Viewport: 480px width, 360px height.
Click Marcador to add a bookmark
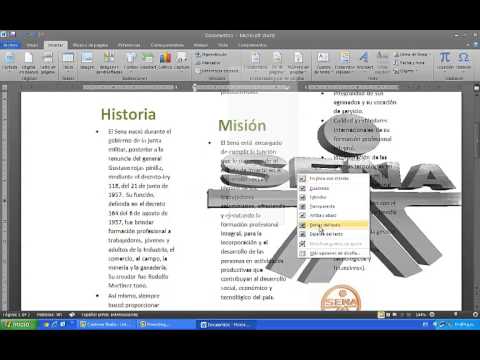[x=208, y=62]
